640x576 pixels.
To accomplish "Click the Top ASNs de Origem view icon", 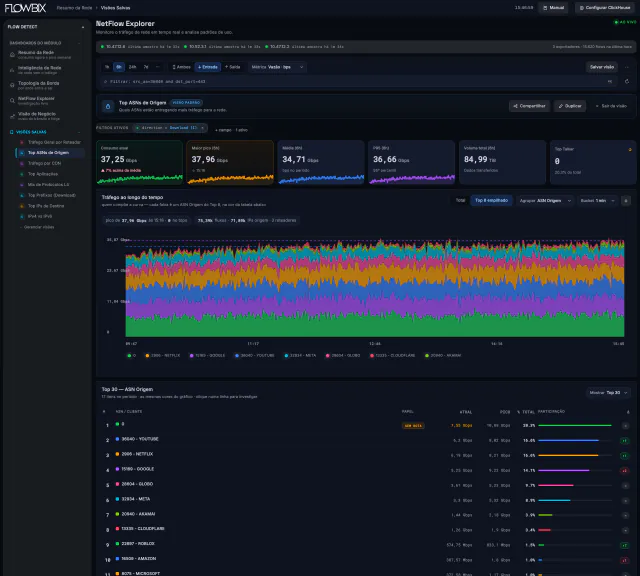I will [x=108, y=106].
